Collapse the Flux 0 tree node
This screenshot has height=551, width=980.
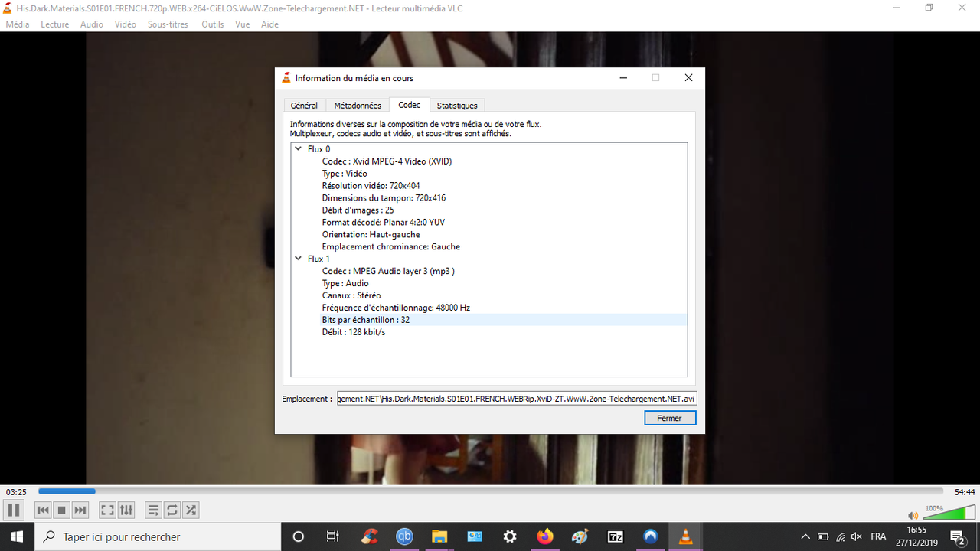pos(299,149)
